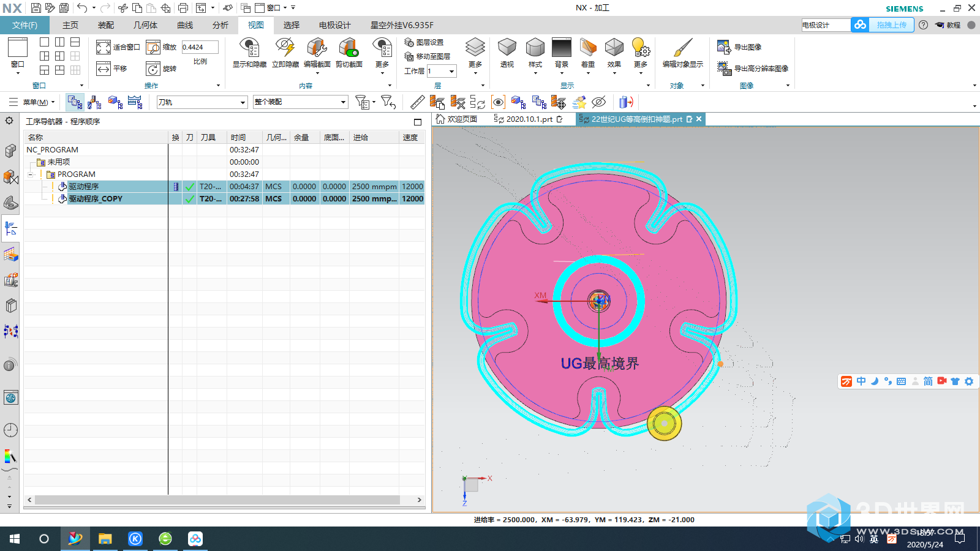Click 导出图像 export image
The image size is (980, 551).
pos(740,47)
